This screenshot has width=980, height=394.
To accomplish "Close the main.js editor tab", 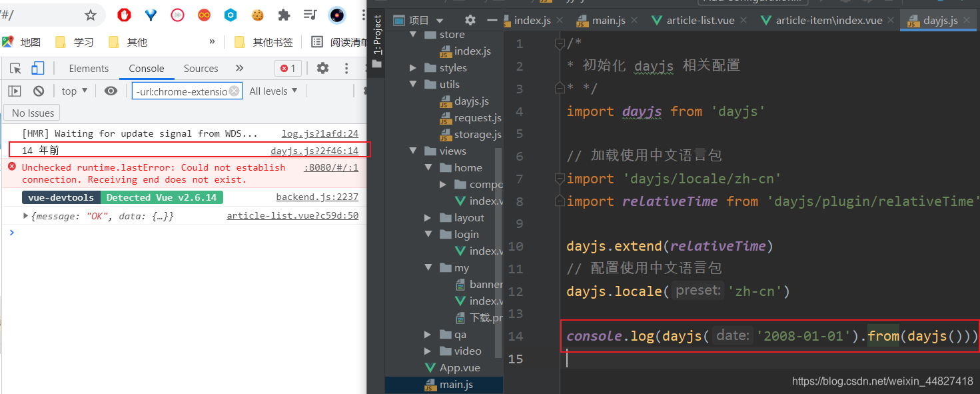I will pyautogui.click(x=635, y=21).
